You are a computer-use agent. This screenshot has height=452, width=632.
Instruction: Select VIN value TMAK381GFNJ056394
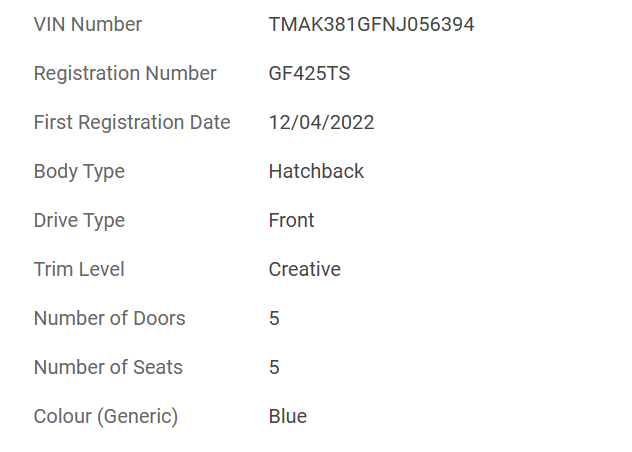(371, 25)
